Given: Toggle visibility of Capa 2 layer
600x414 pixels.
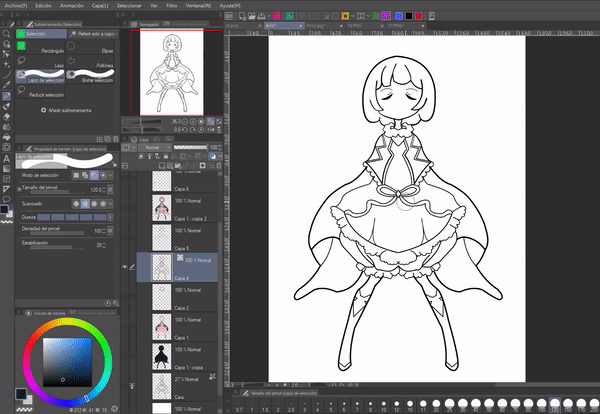Looking at the screenshot, I should tap(125, 299).
